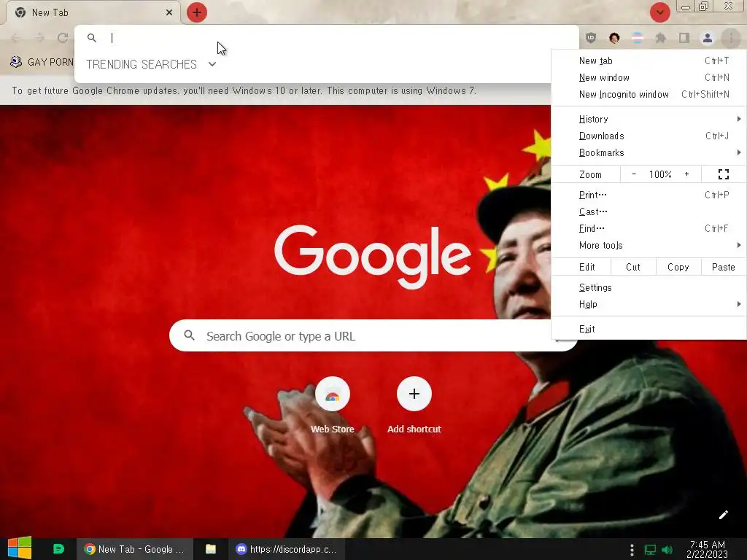This screenshot has height=560, width=747.
Task: Collapse the TRENDING SEARCHES chevron
Action: coord(212,64)
